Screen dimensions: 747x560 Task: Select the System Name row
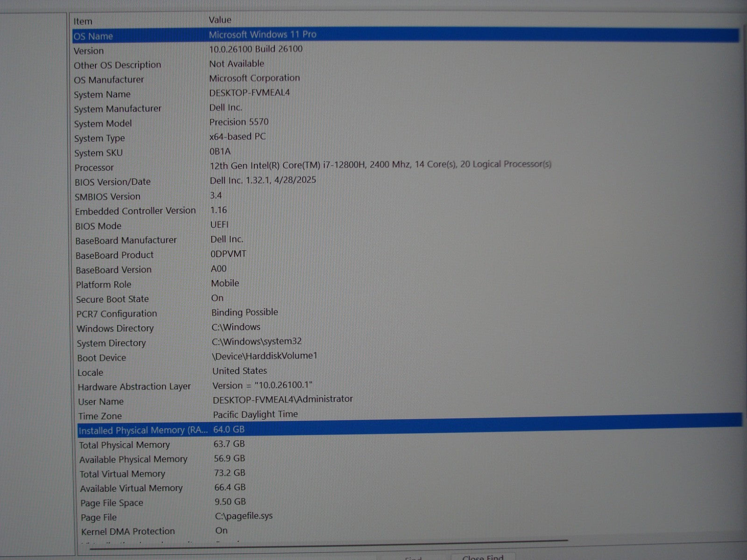(102, 94)
